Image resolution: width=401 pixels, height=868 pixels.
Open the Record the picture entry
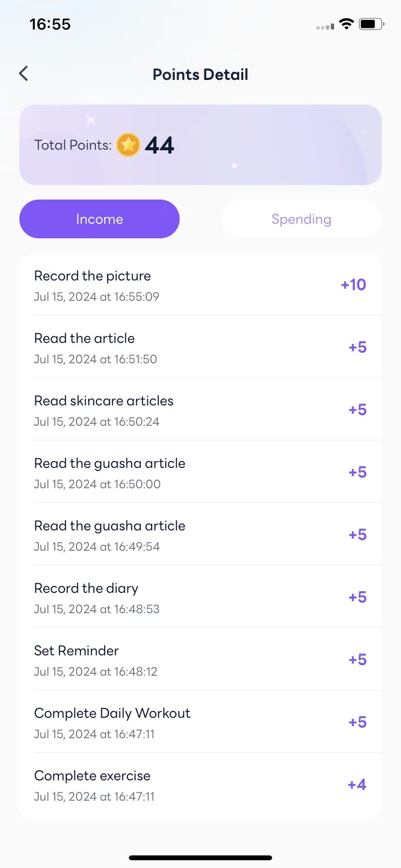[200, 284]
